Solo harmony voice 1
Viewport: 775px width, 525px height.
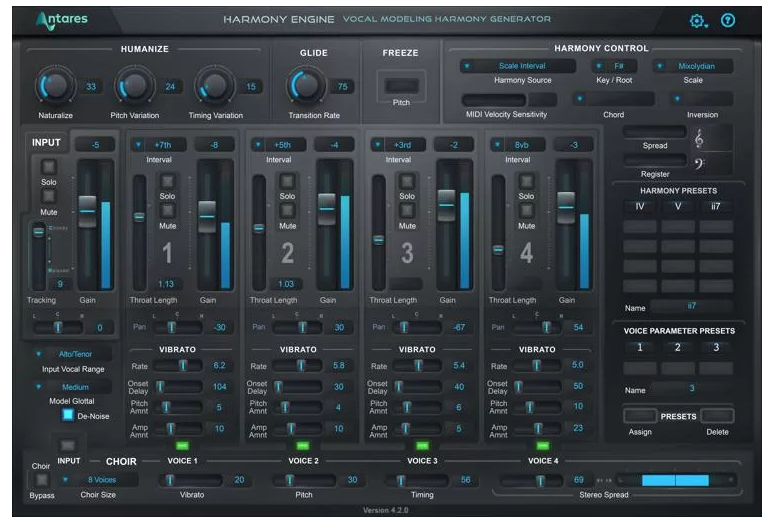point(167,181)
